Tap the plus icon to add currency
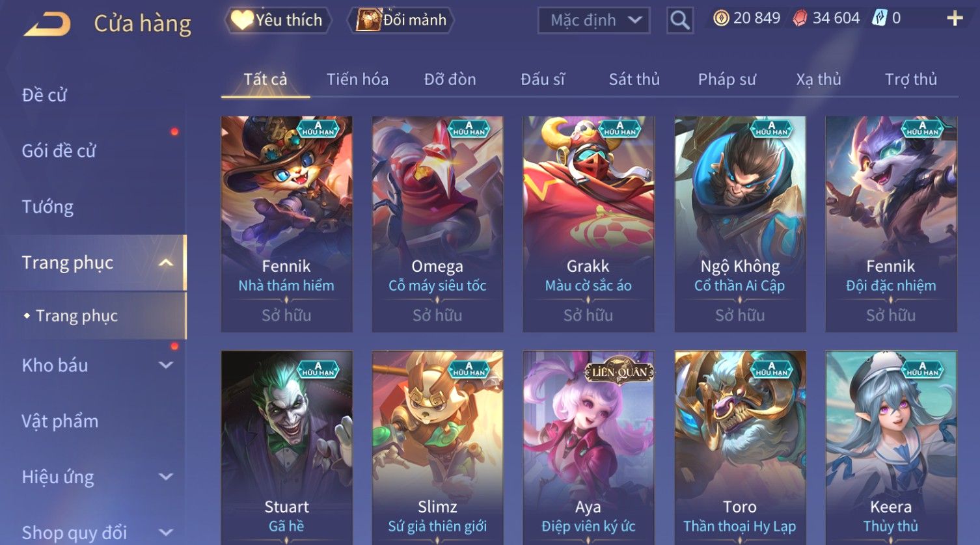 coord(955,18)
